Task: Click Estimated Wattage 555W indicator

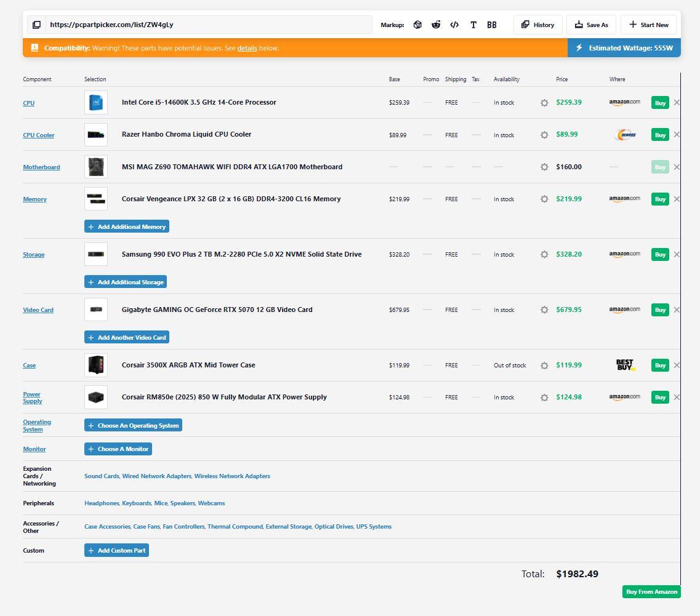Action: [624, 48]
